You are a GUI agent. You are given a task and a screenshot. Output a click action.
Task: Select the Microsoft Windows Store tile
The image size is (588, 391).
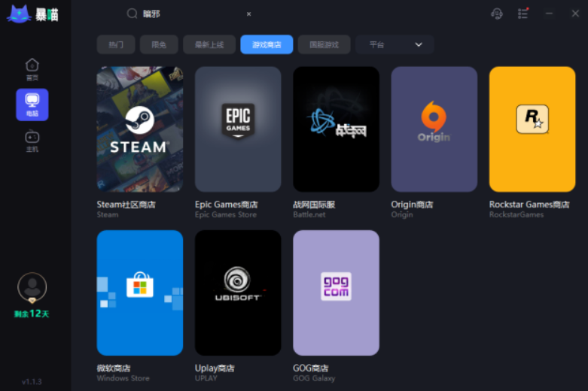(140, 292)
